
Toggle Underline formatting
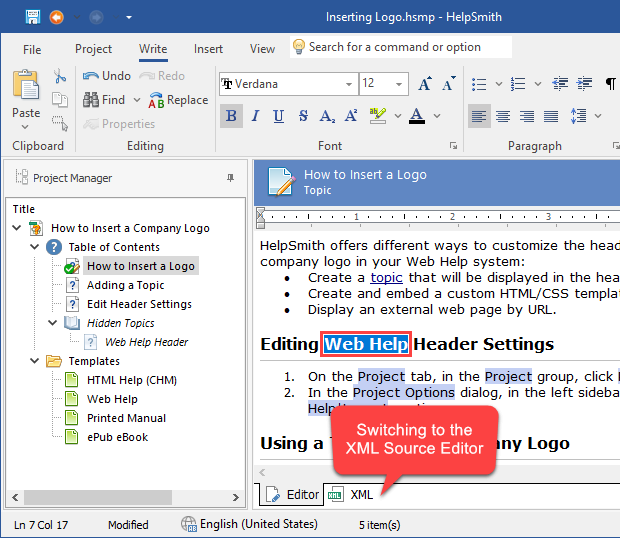tap(279, 116)
